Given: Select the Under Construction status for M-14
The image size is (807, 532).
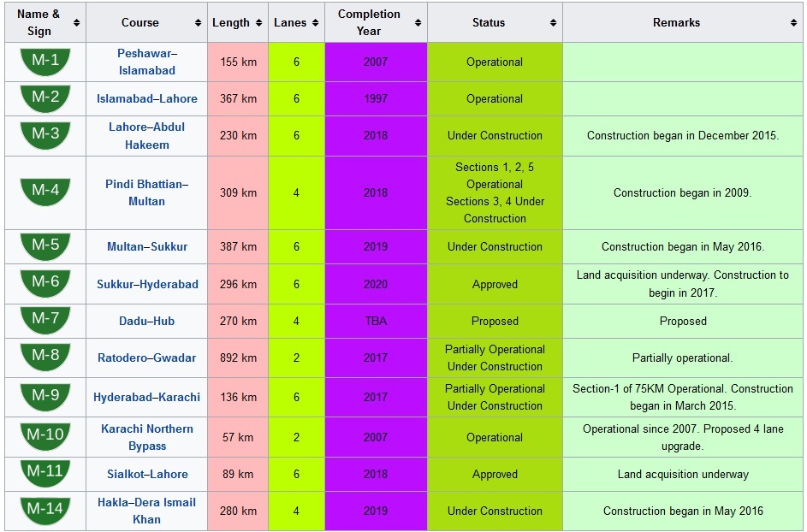Looking at the screenshot, I should pyautogui.click(x=495, y=511).
